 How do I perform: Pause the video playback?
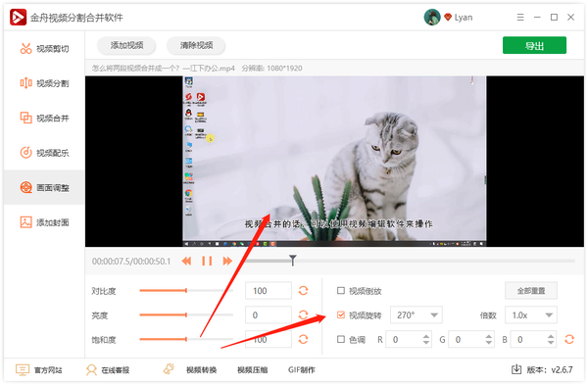[207, 261]
